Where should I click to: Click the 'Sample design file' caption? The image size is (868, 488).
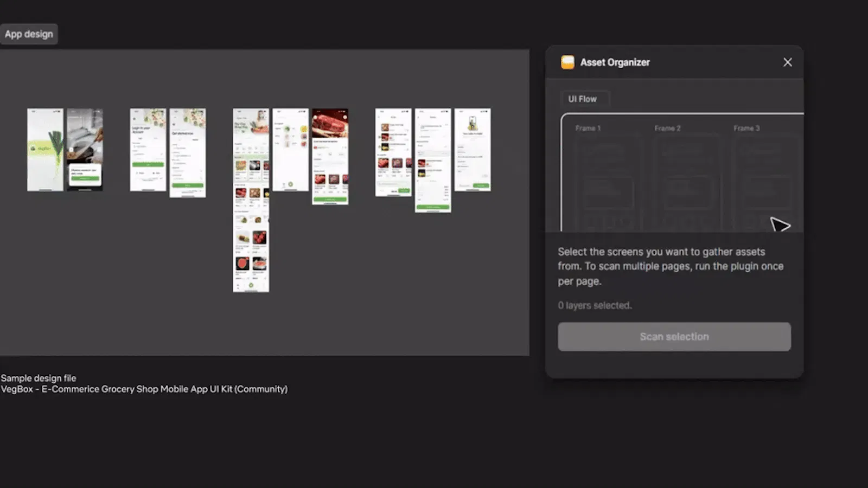coord(39,378)
